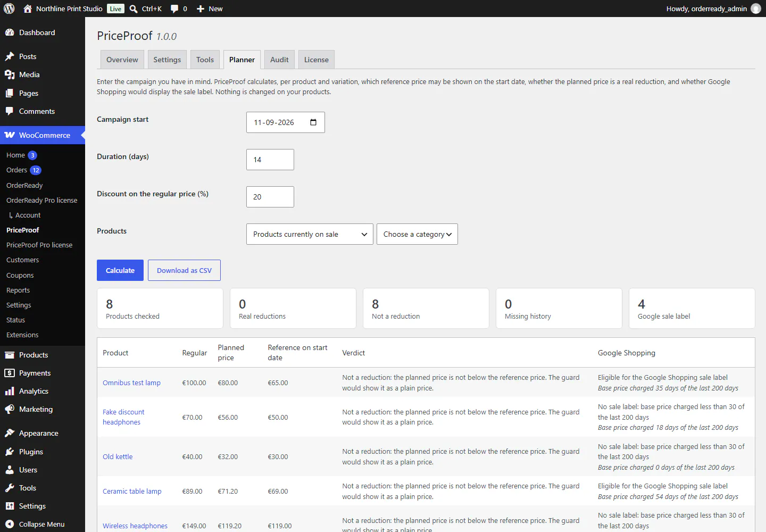Click the Download as CSV button
The width and height of the screenshot is (766, 532).
click(x=184, y=270)
